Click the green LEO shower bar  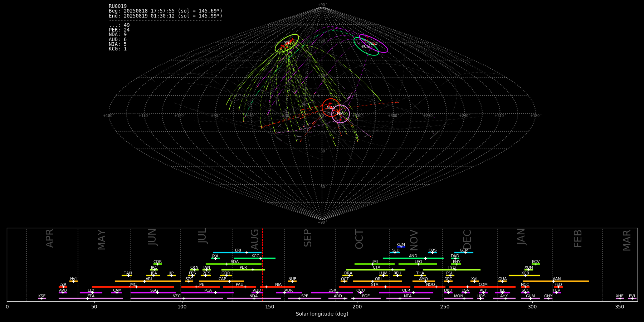coord(418,264)
